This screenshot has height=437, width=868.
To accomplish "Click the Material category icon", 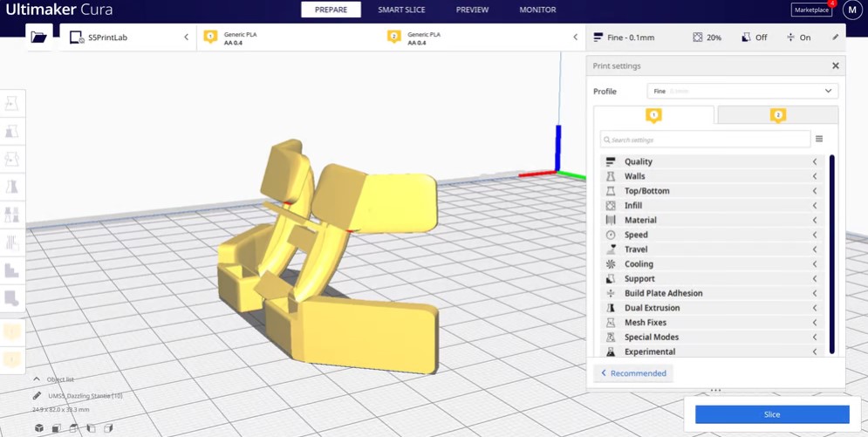I will tap(611, 220).
